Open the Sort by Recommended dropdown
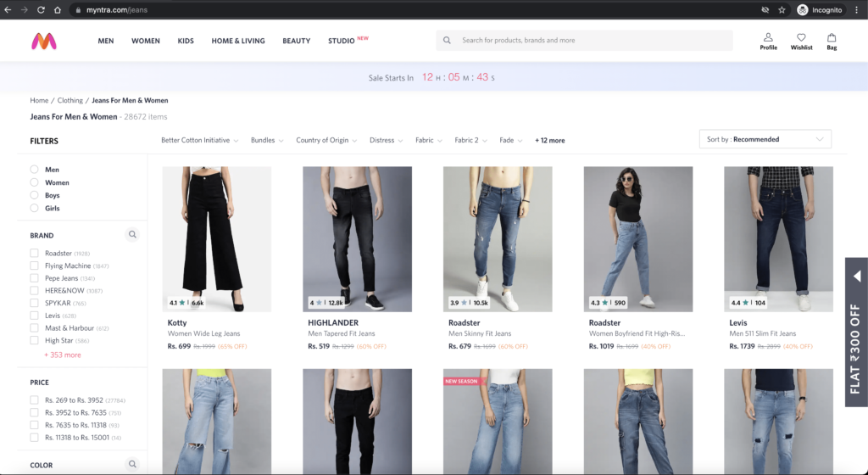Image resolution: width=868 pixels, height=475 pixels. pos(765,139)
